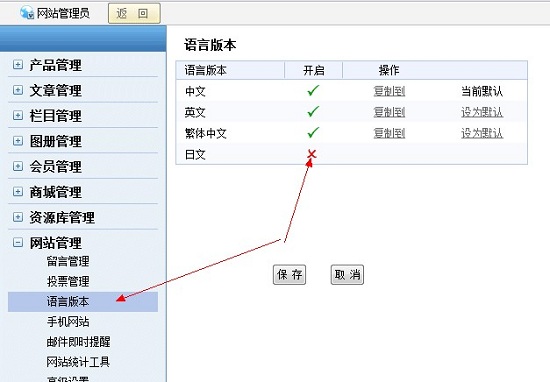
Task: Select 网站管理 menu label
Action: tap(55, 243)
